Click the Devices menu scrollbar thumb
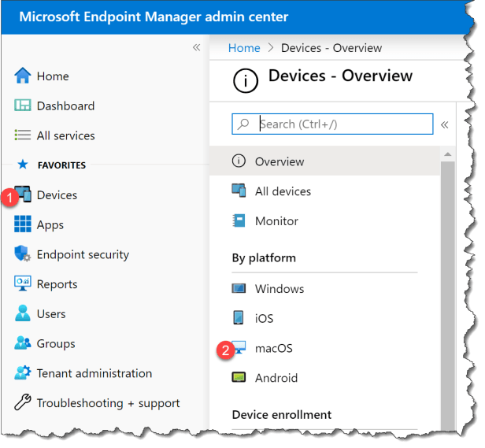 point(447,294)
